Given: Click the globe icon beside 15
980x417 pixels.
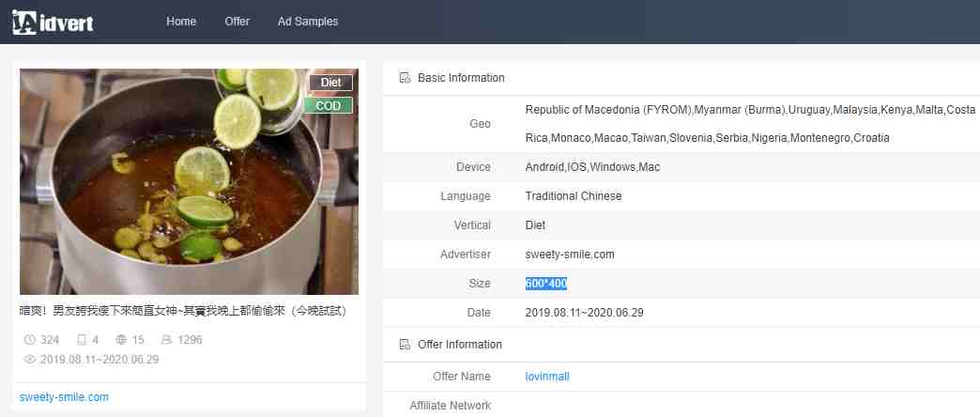Looking at the screenshot, I should pyautogui.click(x=121, y=340).
